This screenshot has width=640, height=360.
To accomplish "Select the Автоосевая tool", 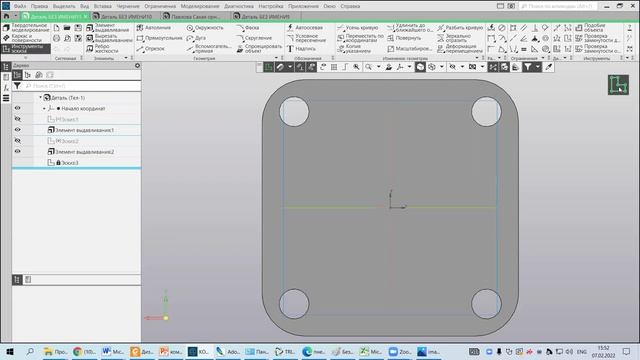I will click(x=304, y=27).
